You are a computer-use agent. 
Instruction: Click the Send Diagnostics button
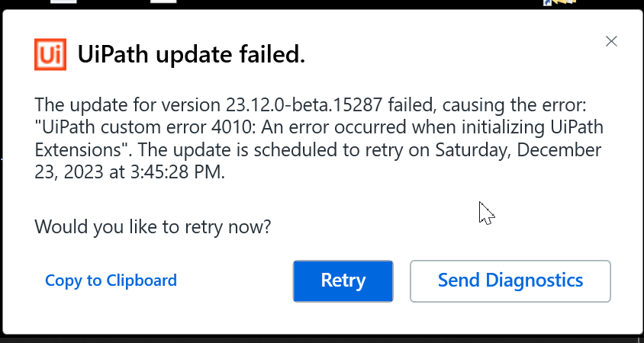point(510,280)
